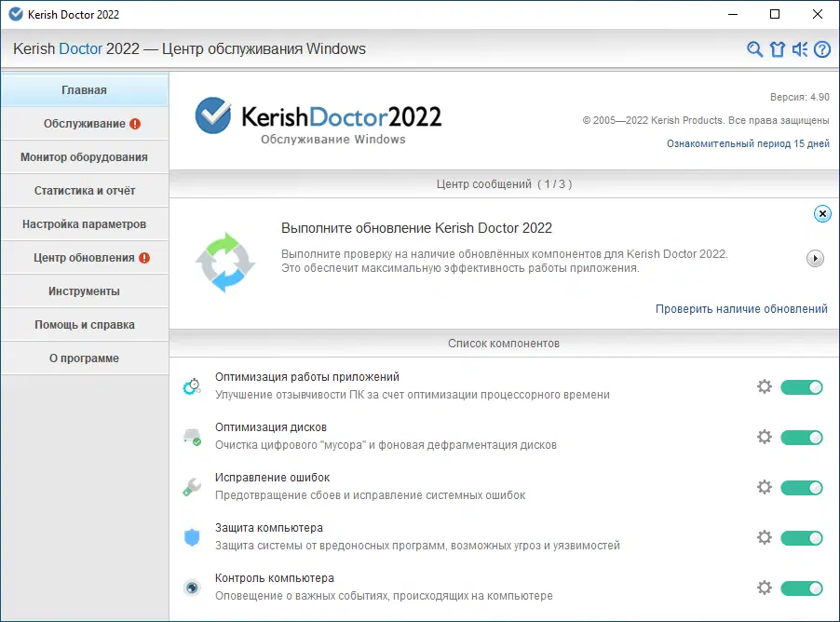The width and height of the screenshot is (840, 622).
Task: Open settings gear for Оптимизация дисков
Action: coord(765,437)
